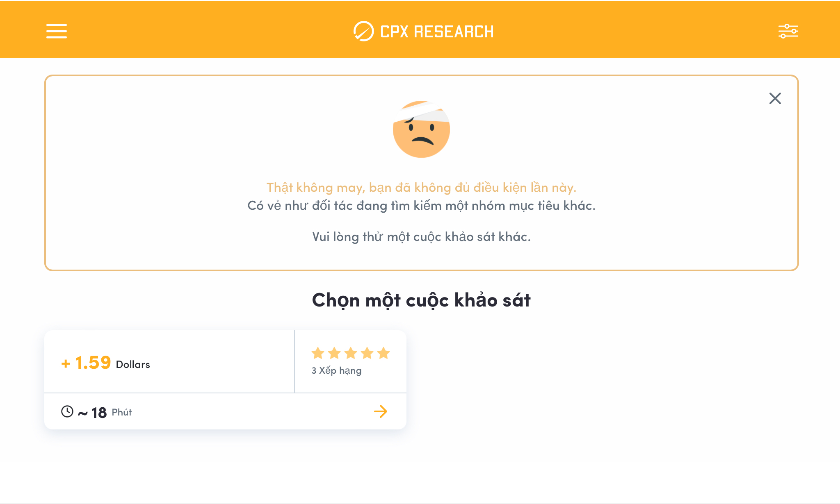Open the hamburger menu
This screenshot has height=504, width=840.
(57, 31)
